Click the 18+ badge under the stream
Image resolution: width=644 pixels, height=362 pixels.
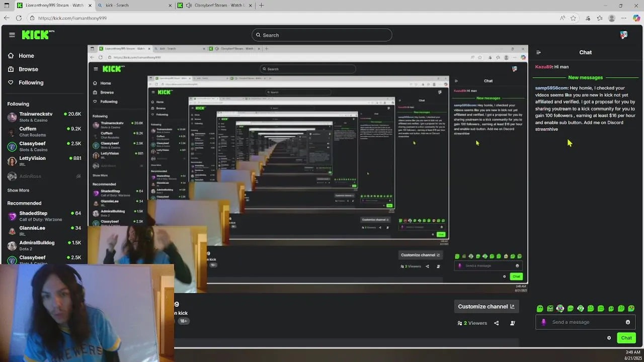click(x=183, y=321)
